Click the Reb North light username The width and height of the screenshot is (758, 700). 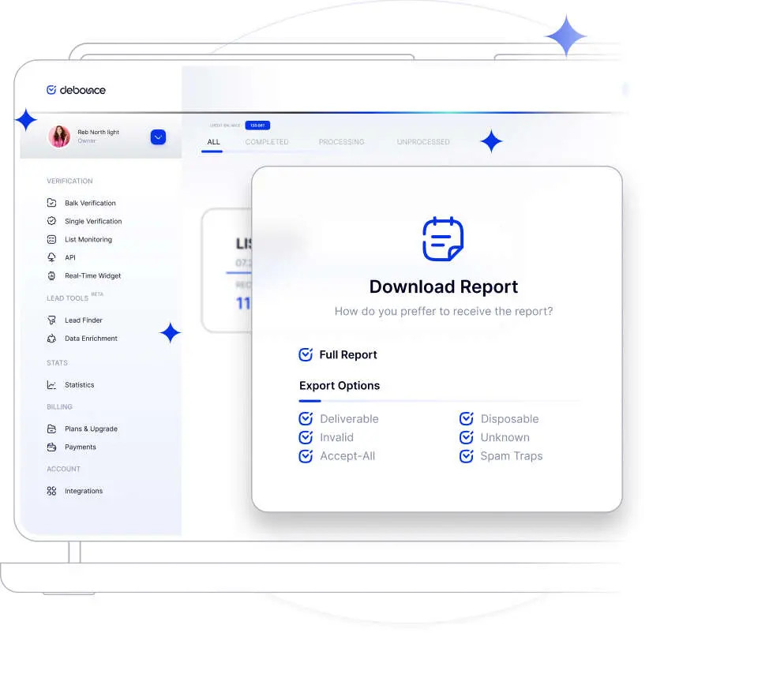(x=98, y=132)
